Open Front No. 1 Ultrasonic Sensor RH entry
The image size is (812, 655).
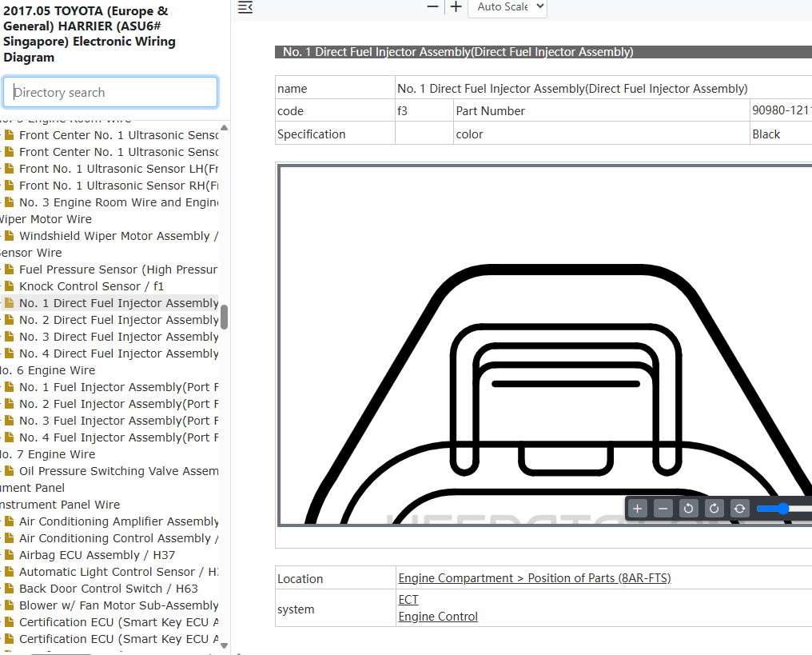[118, 186]
